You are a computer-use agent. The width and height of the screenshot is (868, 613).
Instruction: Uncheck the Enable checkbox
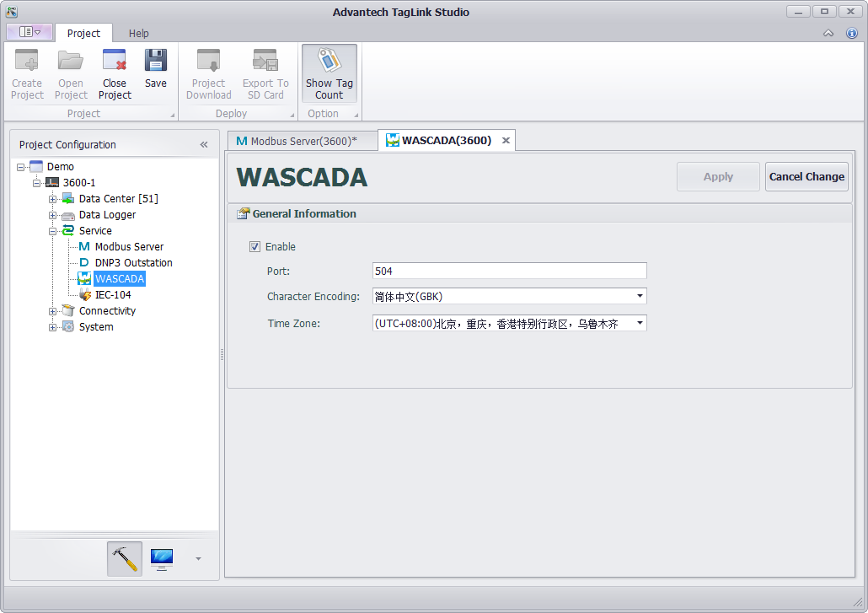(x=255, y=247)
